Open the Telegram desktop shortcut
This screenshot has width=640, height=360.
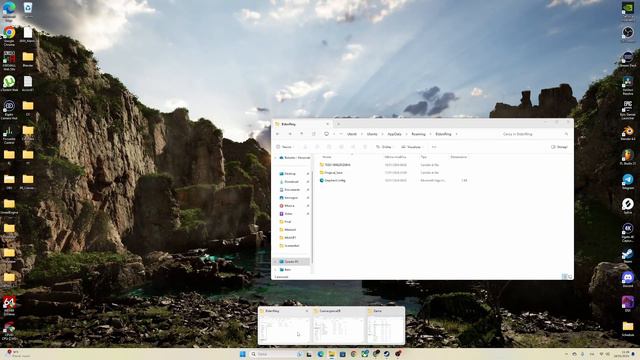tap(627, 180)
